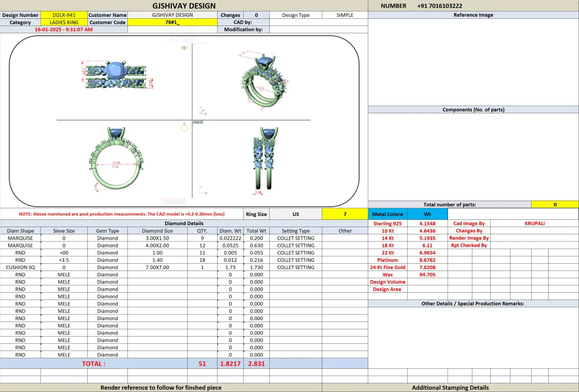Click the yellow Ring Size value 7
The height and width of the screenshot is (392, 579).
click(345, 214)
